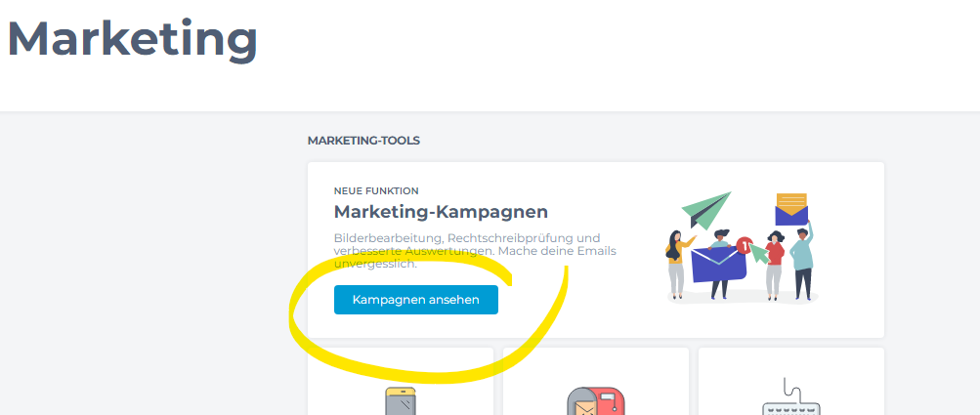The image size is (980, 415).
Task: Click the gray shadow beneath illustrated people
Action: click(743, 300)
